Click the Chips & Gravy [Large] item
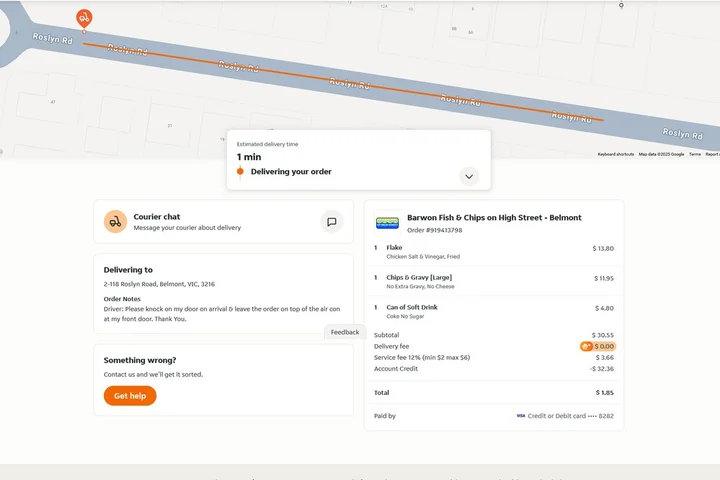 [419, 278]
